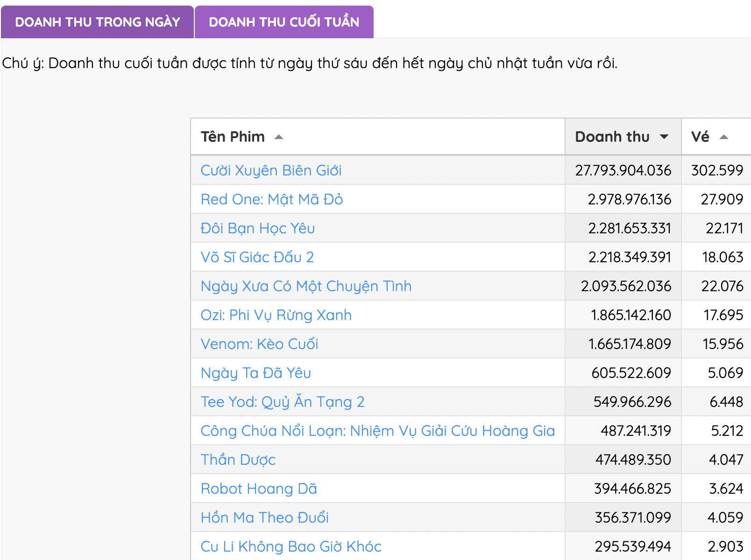
Task: Open Ozi: Phi Vụ Rừng Xanh
Action: [x=276, y=315]
